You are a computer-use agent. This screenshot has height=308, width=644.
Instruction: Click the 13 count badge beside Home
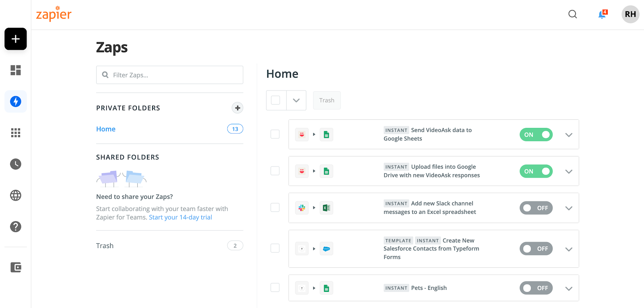coord(235,129)
